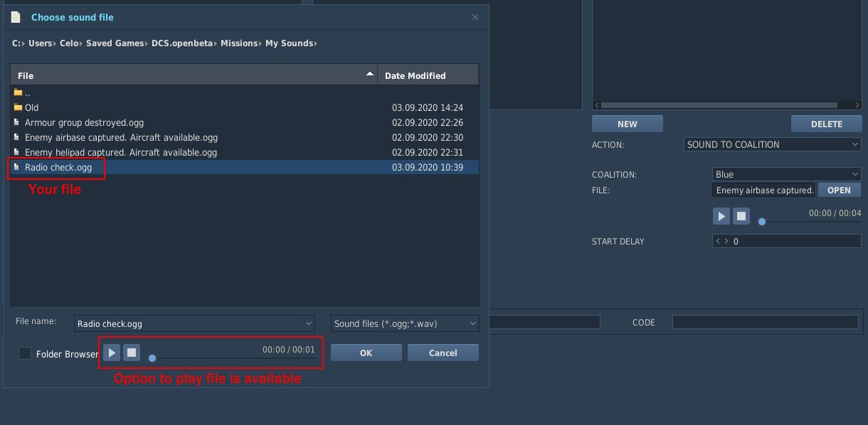Navigate to Celo in the breadcrumb path

(x=69, y=43)
